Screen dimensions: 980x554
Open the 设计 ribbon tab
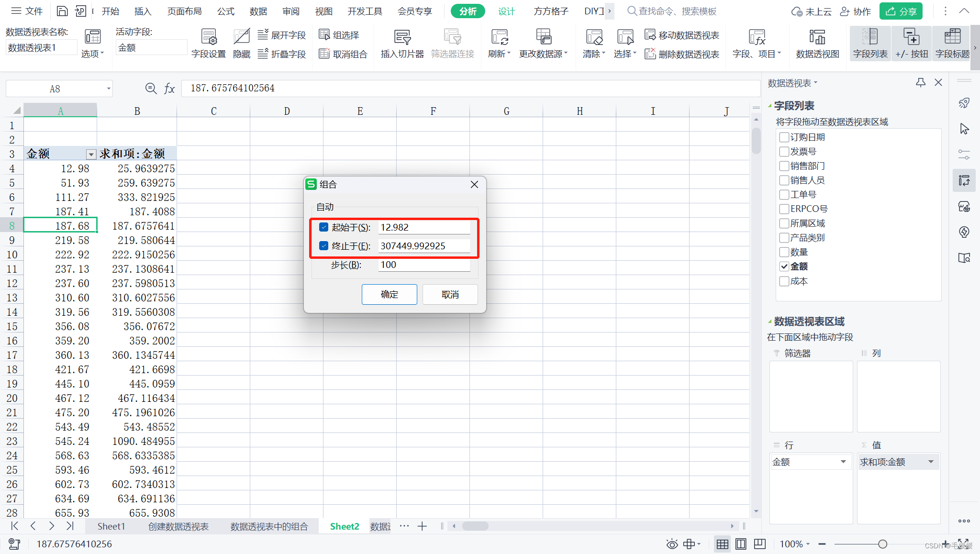point(506,11)
